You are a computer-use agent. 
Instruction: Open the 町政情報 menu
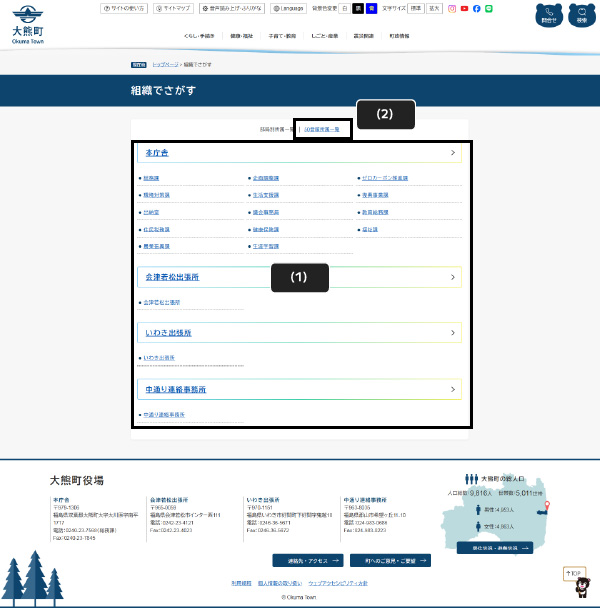click(398, 34)
